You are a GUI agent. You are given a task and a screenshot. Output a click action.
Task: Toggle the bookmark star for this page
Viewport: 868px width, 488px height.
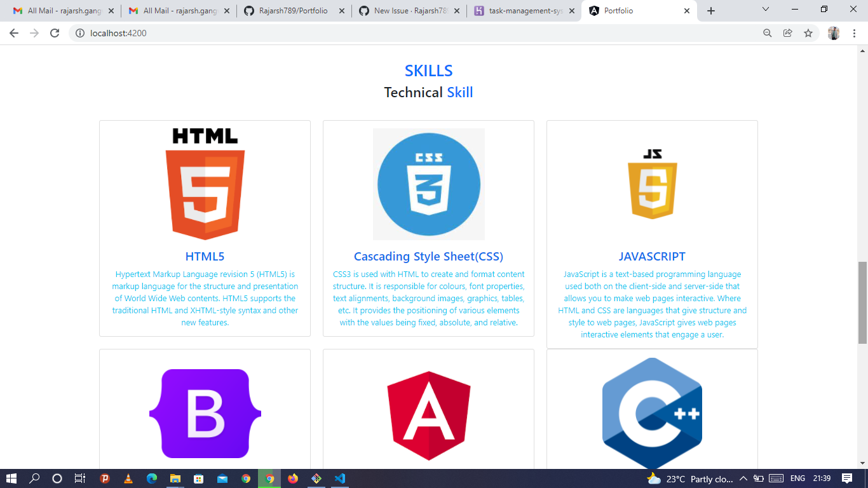point(809,32)
